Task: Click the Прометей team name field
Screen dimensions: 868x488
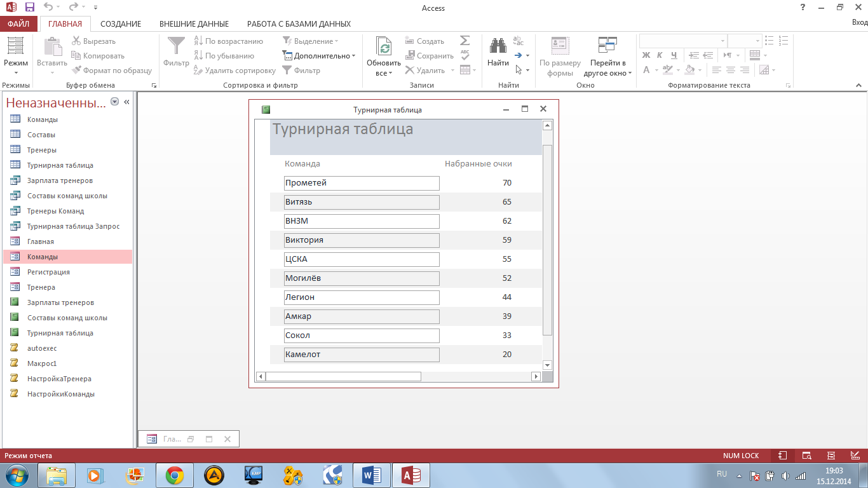Action: 362,183
